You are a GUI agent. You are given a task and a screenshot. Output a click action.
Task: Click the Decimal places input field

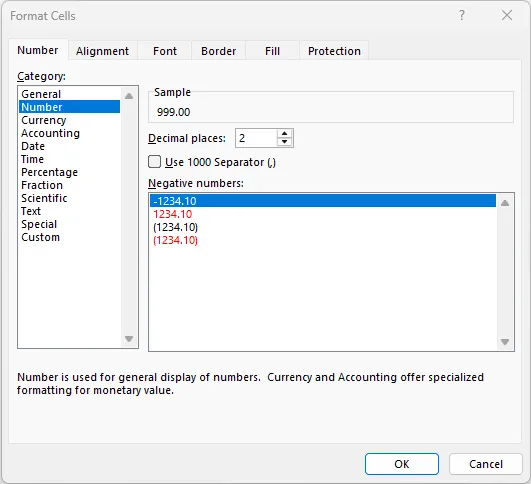tap(256, 138)
